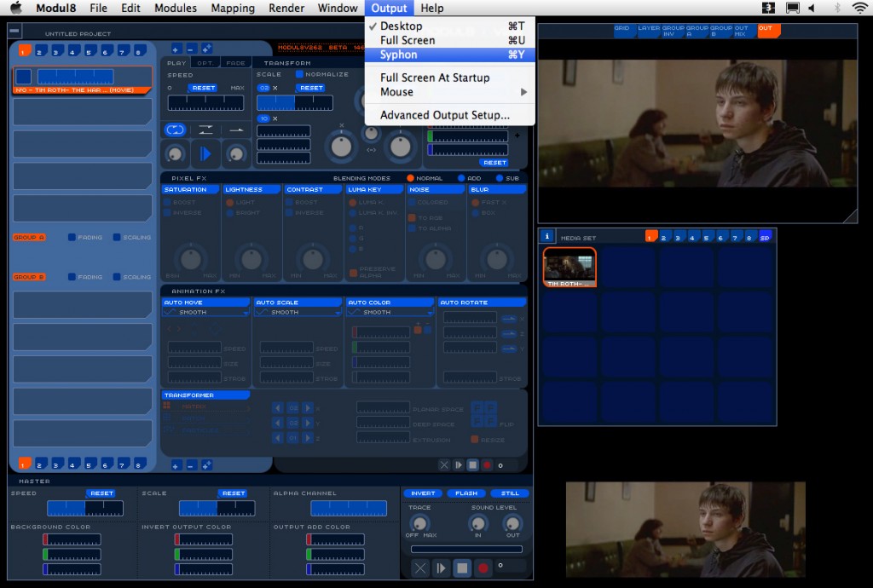Click the master sequencer stop button

pyautogui.click(x=462, y=568)
